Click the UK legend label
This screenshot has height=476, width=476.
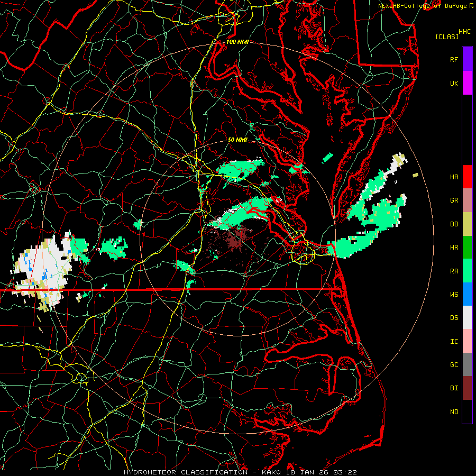454,83
